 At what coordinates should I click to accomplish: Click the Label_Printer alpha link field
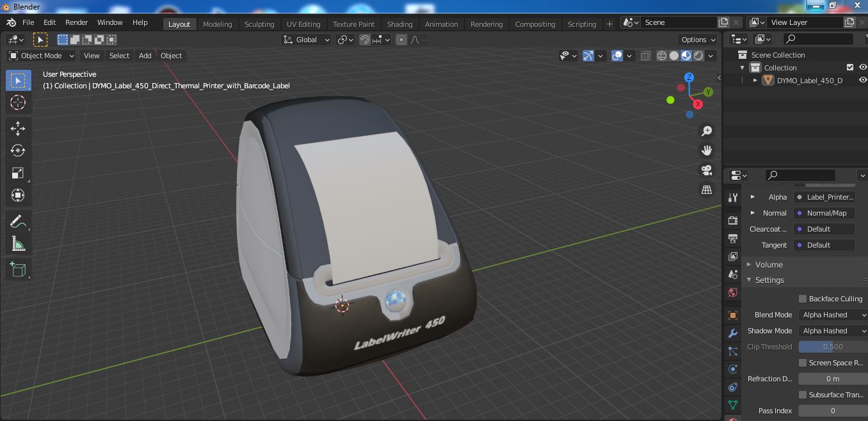coord(824,197)
